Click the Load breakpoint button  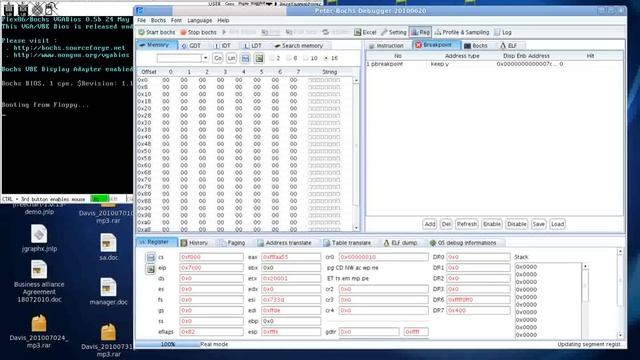click(x=557, y=224)
